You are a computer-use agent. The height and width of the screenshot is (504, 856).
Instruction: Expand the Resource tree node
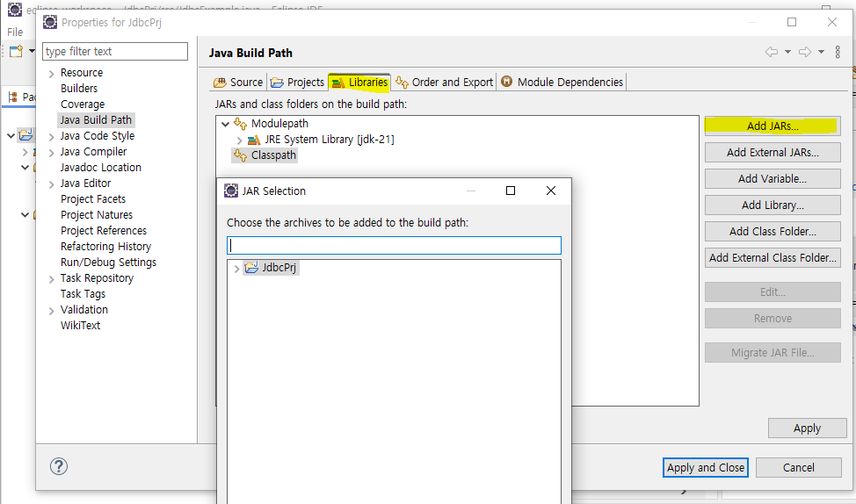(x=51, y=74)
